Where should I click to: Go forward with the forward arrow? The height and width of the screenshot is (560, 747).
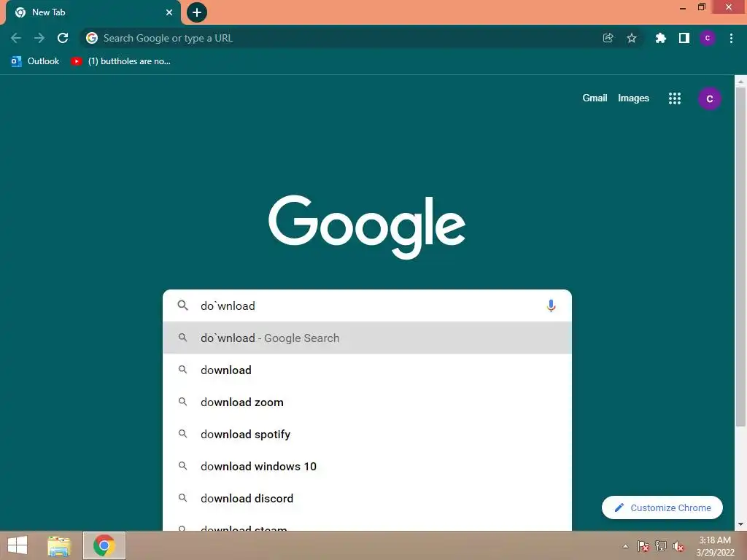(x=39, y=38)
